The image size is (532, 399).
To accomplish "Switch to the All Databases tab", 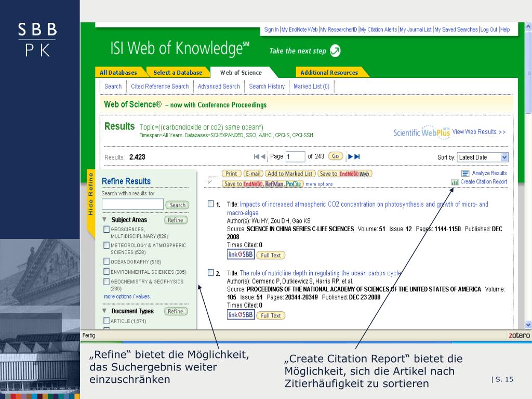I will (x=118, y=73).
